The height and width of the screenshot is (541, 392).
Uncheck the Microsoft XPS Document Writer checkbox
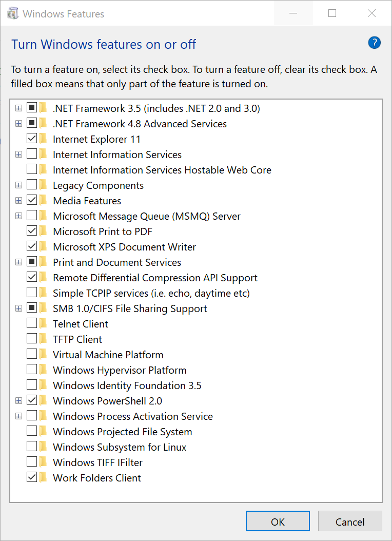click(x=32, y=247)
